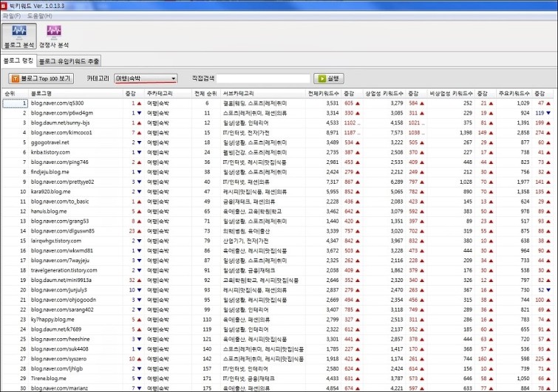
Task: Sort by the 블로그명 column header
Action: (75, 94)
